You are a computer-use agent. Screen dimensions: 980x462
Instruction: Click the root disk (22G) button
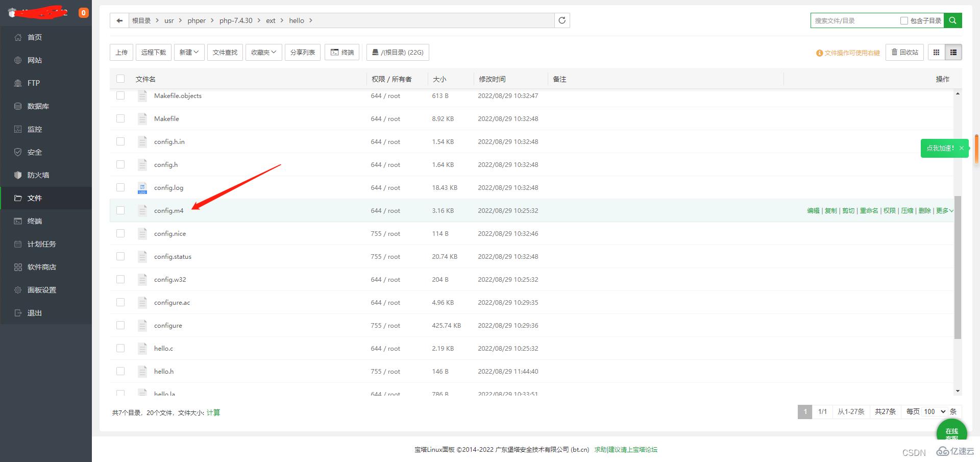point(398,52)
